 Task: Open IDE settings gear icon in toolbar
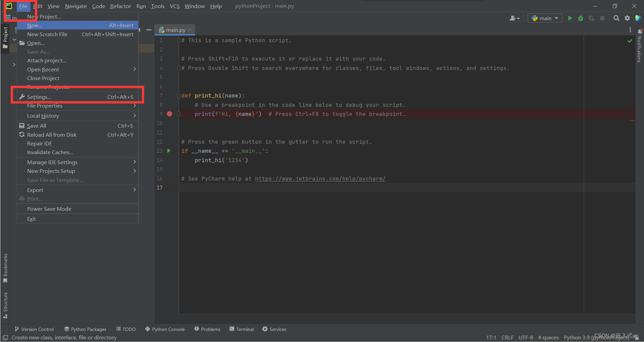coord(627,18)
